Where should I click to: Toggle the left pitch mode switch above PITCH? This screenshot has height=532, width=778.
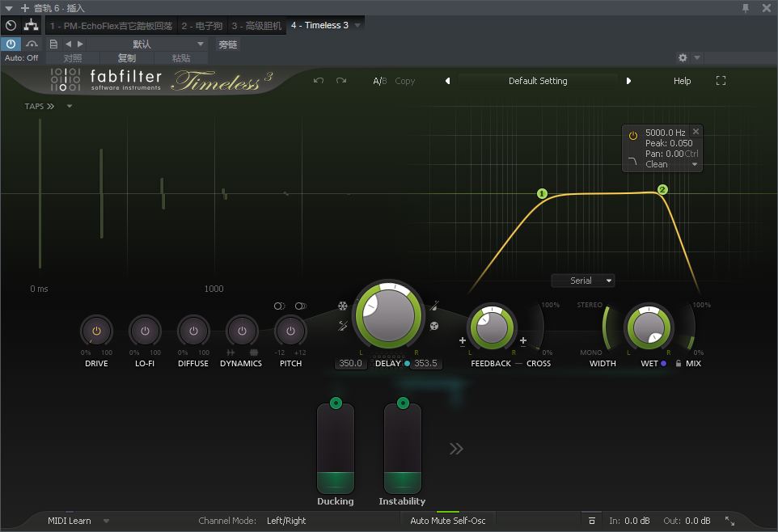279,306
